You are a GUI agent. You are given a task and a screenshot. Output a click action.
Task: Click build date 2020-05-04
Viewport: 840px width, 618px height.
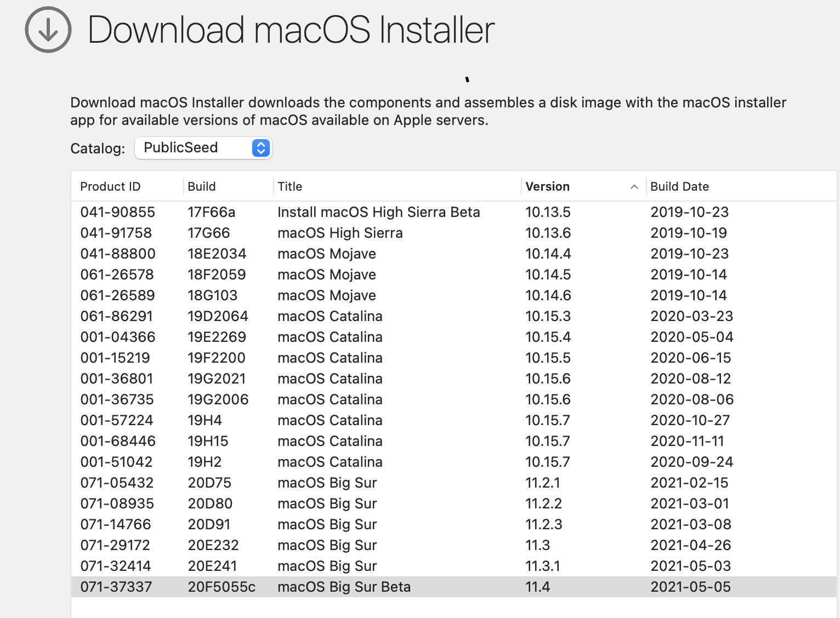(x=692, y=337)
